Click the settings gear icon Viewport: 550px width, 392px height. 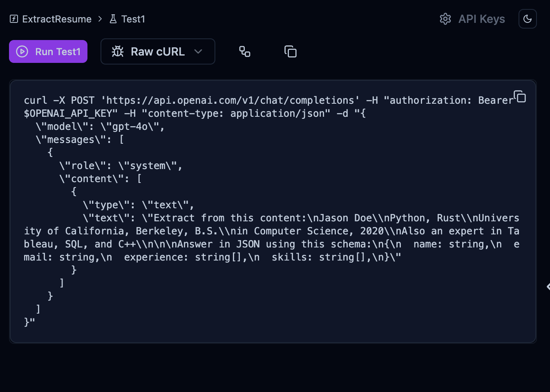tap(445, 19)
